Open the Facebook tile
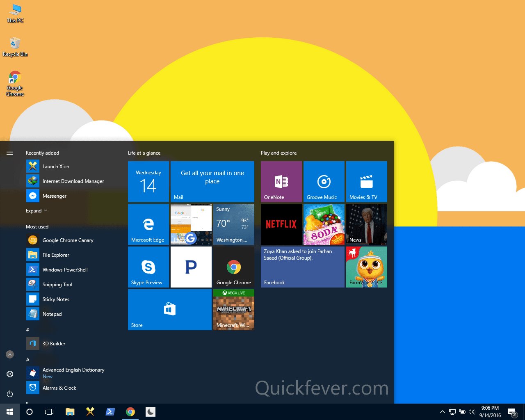 coord(303,267)
